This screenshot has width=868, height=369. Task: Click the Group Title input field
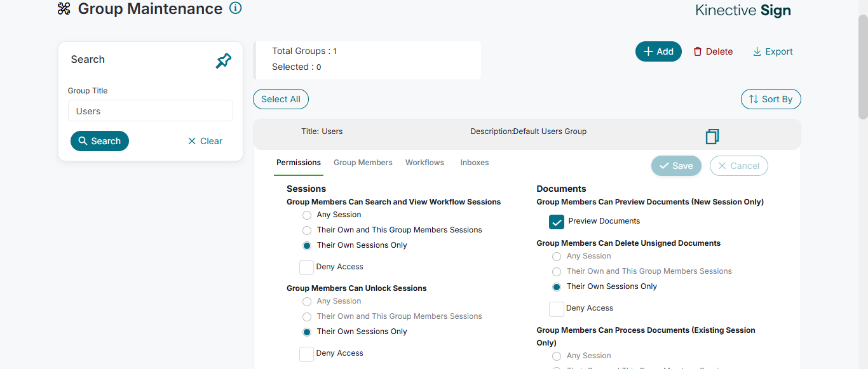point(151,111)
